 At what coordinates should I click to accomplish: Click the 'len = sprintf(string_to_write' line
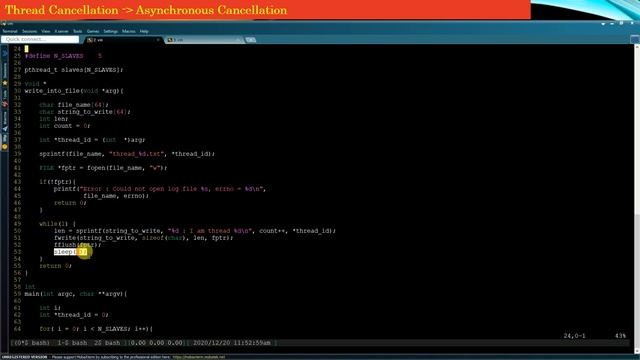pyautogui.click(x=195, y=231)
